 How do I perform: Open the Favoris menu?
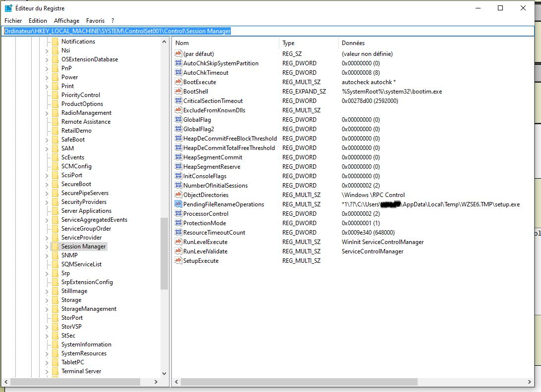[x=95, y=21]
